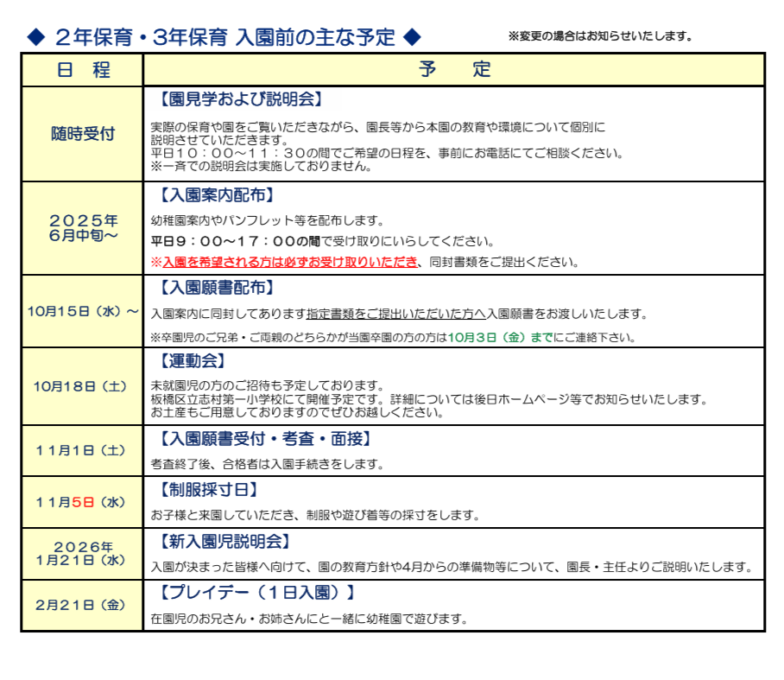Viewport: 784px width, 680px height.
Task: Click the 予定 column header
Action: (x=454, y=70)
